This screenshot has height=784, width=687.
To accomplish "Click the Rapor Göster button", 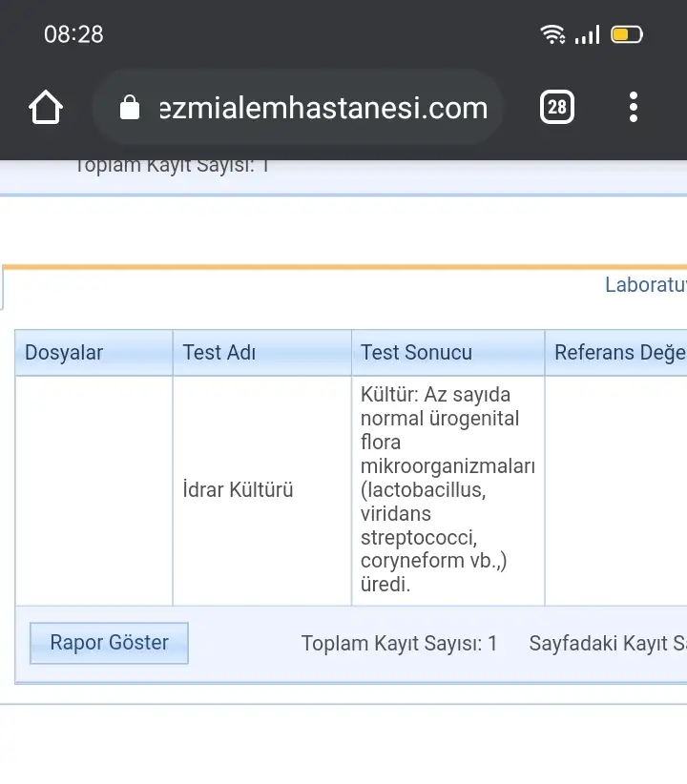I will pyautogui.click(x=109, y=643).
